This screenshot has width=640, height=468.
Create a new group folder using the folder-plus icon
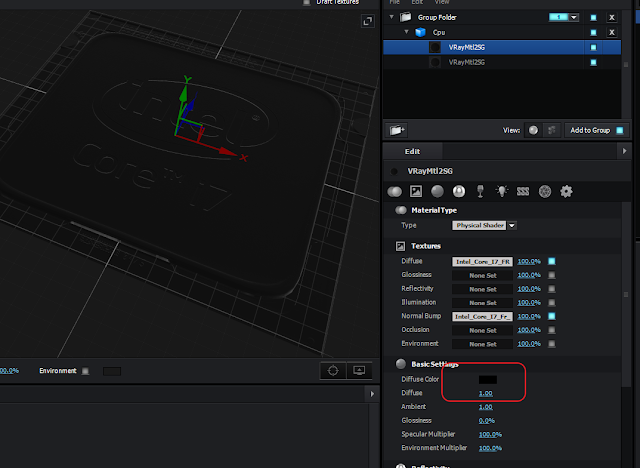coord(397,130)
